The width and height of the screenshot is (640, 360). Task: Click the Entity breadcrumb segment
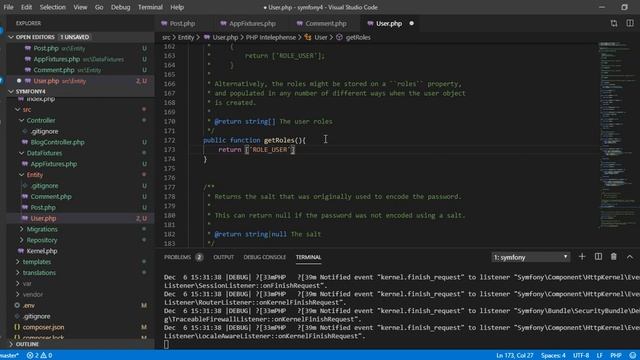[x=186, y=38]
